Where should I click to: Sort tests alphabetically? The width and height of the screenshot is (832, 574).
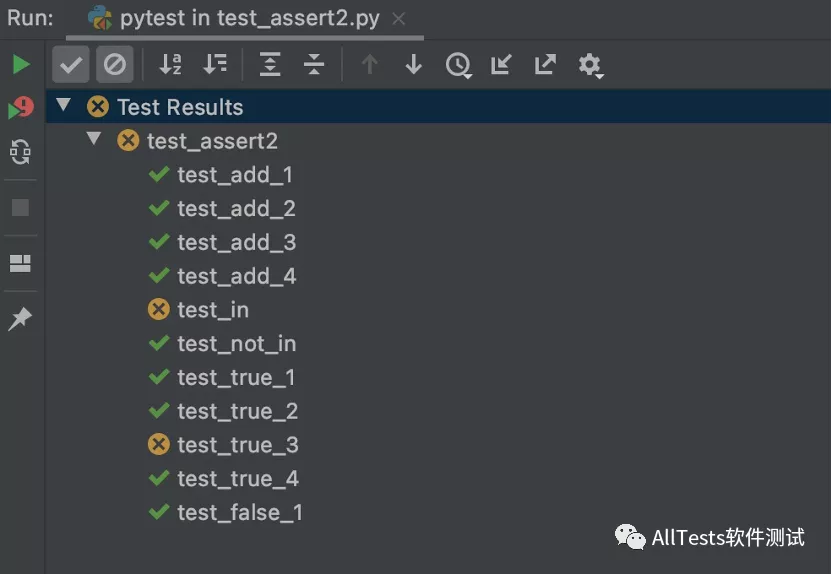coord(171,65)
